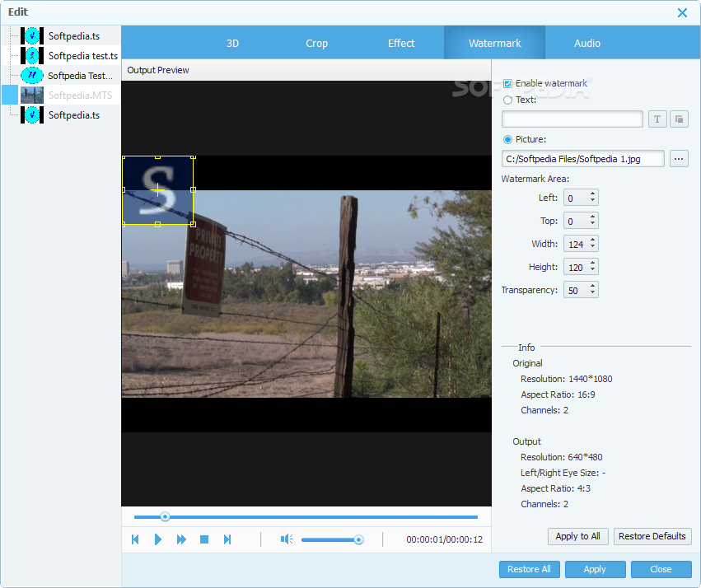Close the Edit dialog with X

point(682,12)
